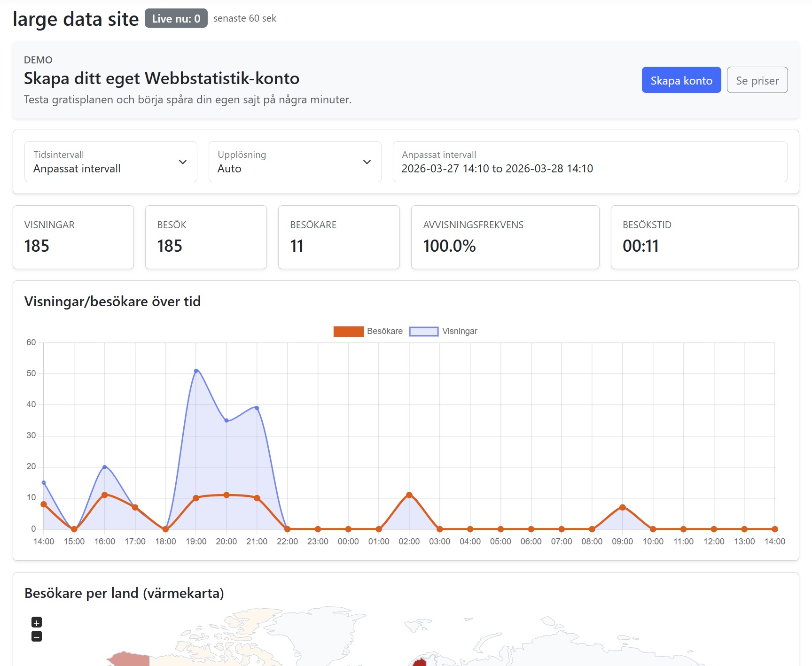Image resolution: width=812 pixels, height=666 pixels.
Task: Click the BESÖKARE 11 stat card
Action: (x=339, y=237)
